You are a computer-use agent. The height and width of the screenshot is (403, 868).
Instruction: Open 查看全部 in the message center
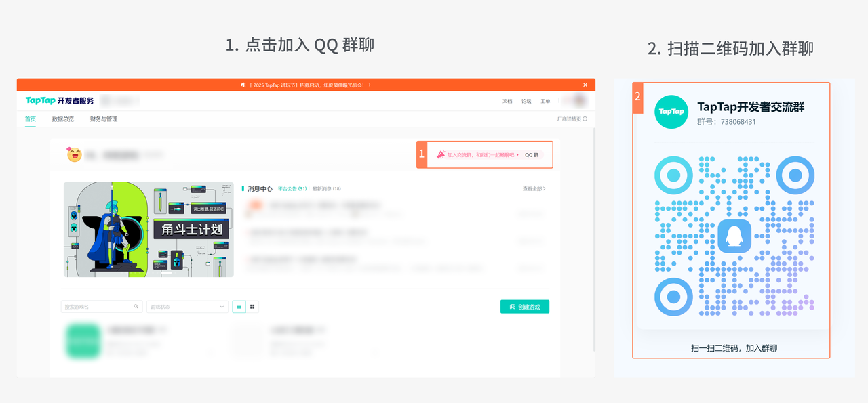(534, 189)
